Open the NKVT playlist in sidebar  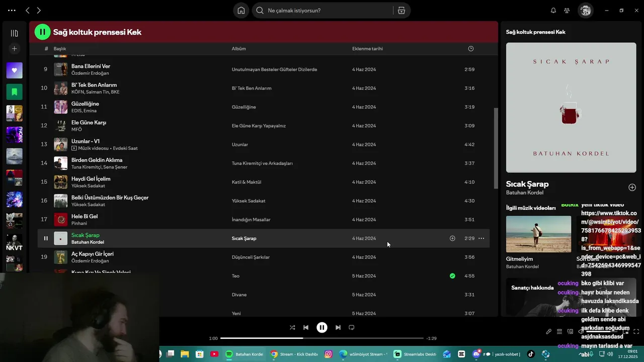tap(14, 242)
